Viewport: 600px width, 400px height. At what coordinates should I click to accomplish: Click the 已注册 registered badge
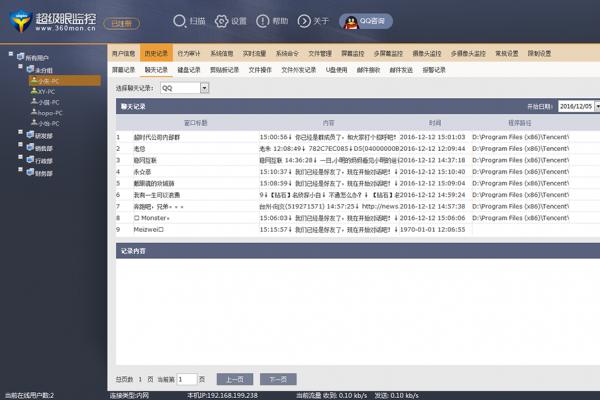click(x=121, y=20)
